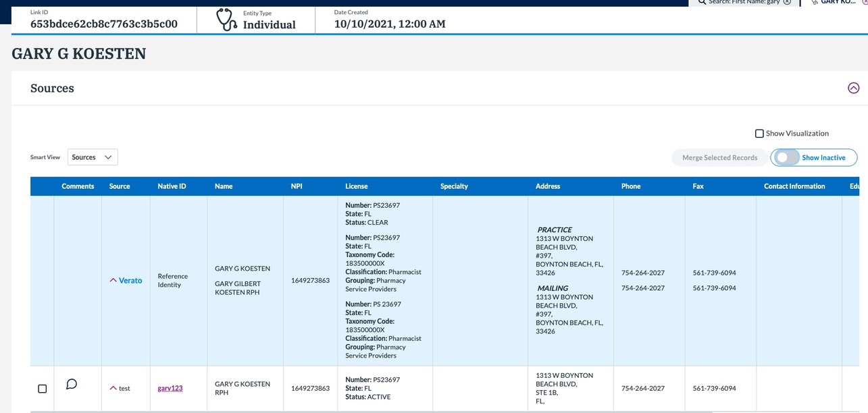
Task: Click the search magnifier icon in tab
Action: point(703,2)
